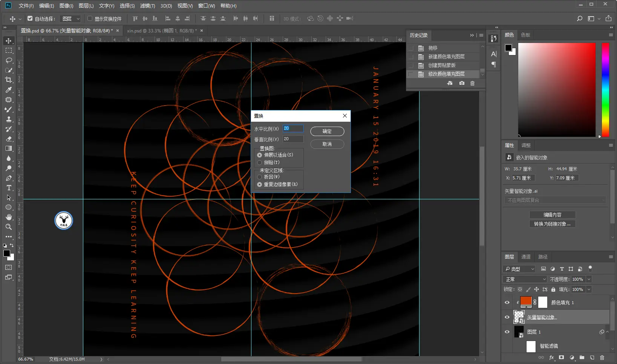
Task: Enable the 显示变换控件 checkbox
Action: (x=90, y=18)
